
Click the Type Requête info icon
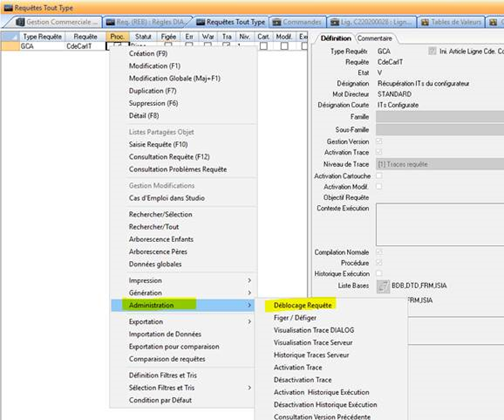pyautogui.click(x=433, y=52)
